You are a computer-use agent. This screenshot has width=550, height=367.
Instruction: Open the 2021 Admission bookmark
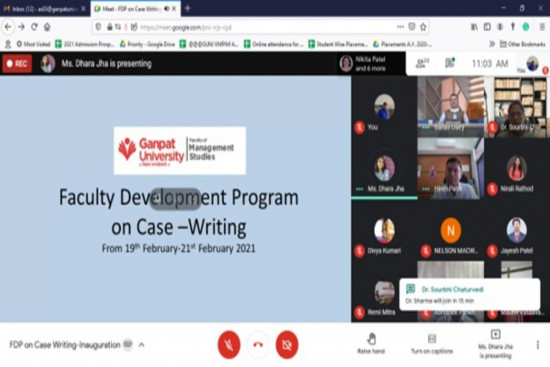85,44
